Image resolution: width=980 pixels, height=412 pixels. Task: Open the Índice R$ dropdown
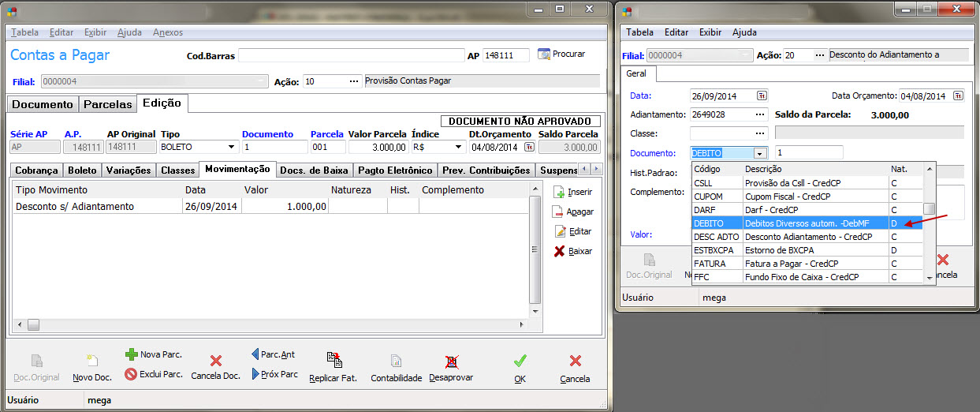(x=457, y=147)
